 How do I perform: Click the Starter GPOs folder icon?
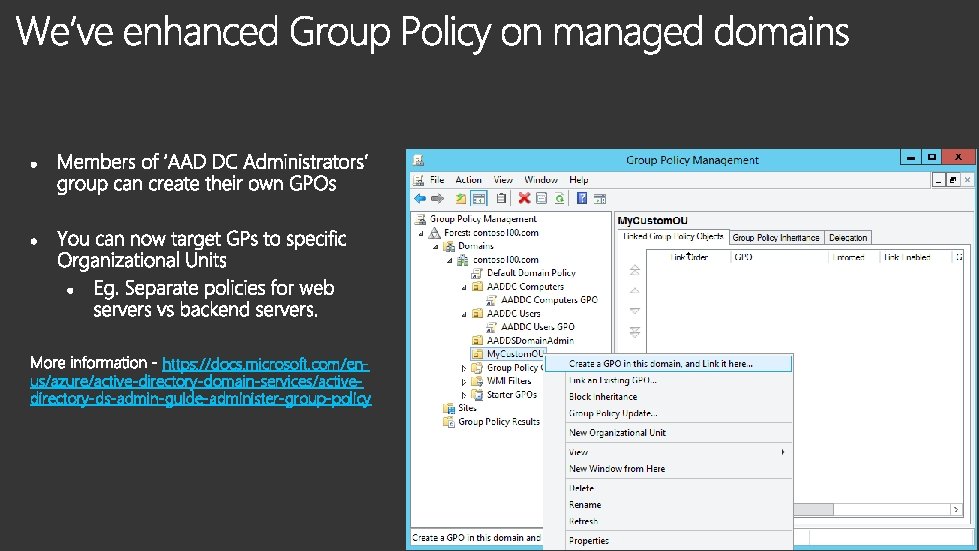(477, 394)
